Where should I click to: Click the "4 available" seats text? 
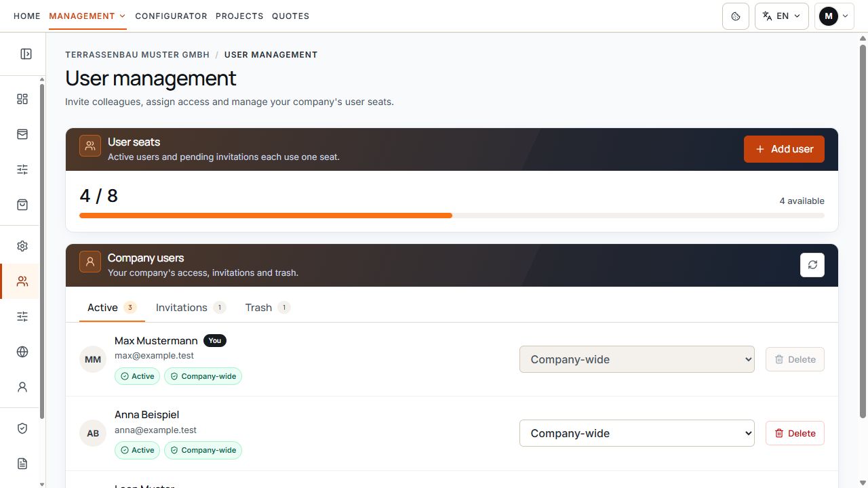[x=802, y=201]
